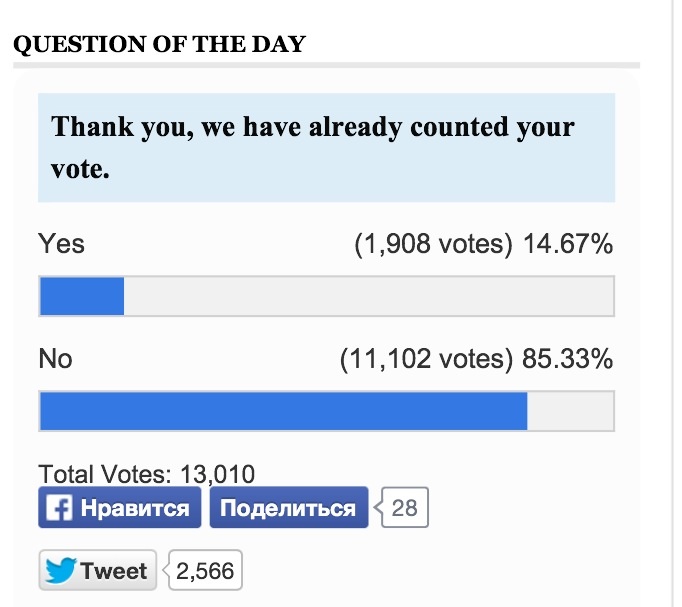
Task: Click the 1,908 votes 14.67% text
Action: [484, 243]
